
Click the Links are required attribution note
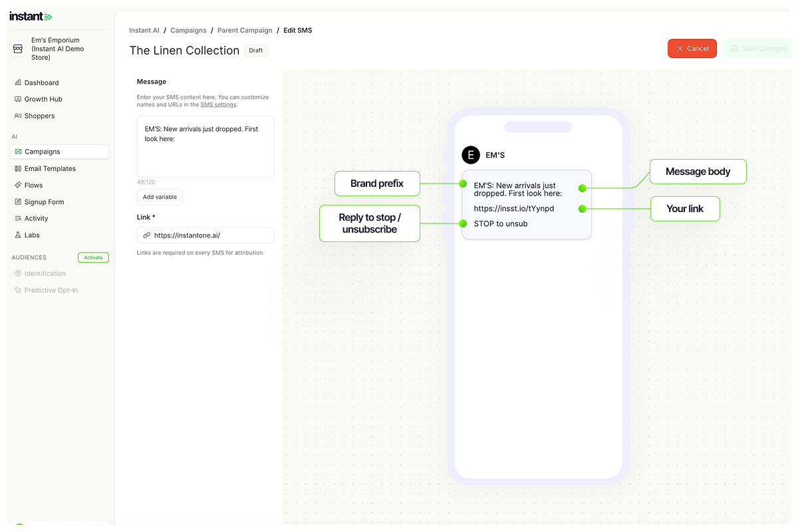[199, 253]
